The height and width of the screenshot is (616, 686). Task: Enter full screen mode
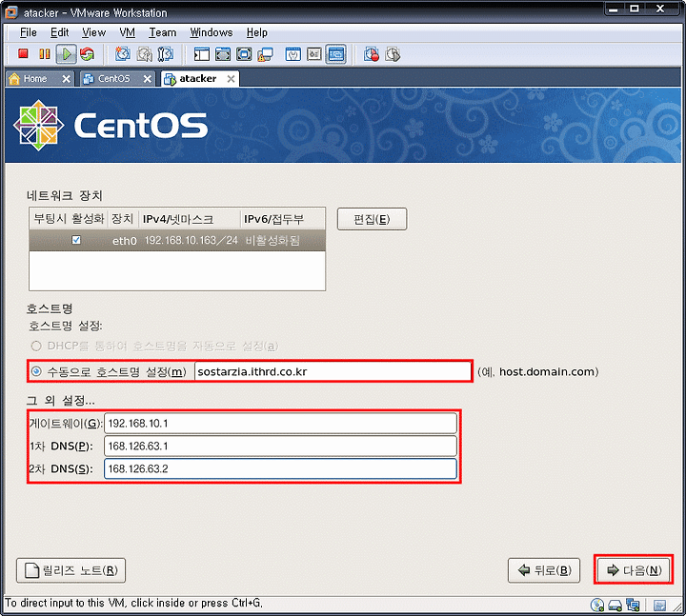coord(244,53)
